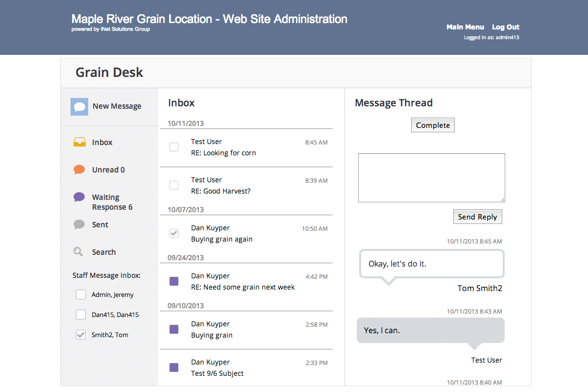Click the purple Waiting Response bubble icon
The height and width of the screenshot is (392, 588).
(x=79, y=197)
